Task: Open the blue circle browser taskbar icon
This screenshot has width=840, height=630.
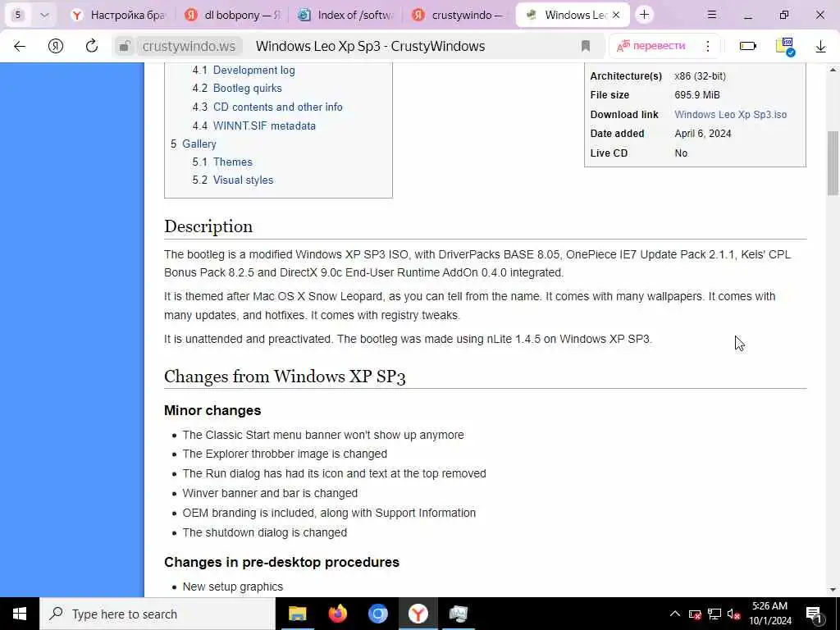Action: pyautogui.click(x=377, y=614)
